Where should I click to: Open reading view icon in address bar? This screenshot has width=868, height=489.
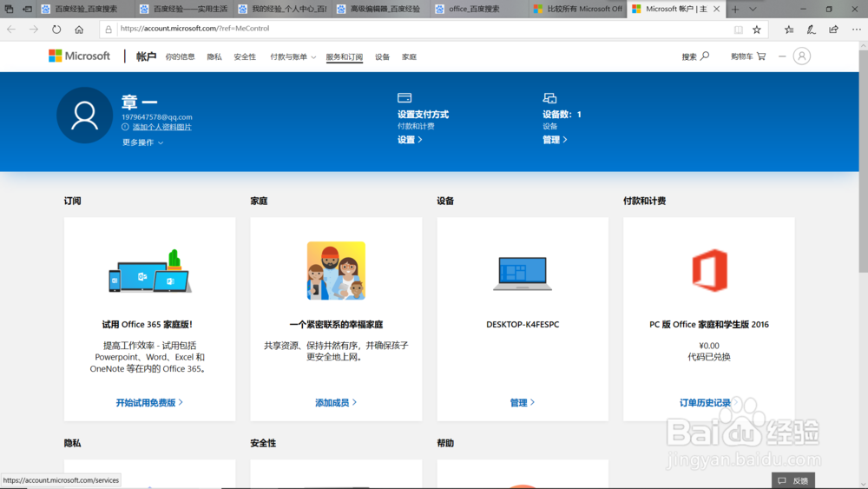click(x=739, y=30)
